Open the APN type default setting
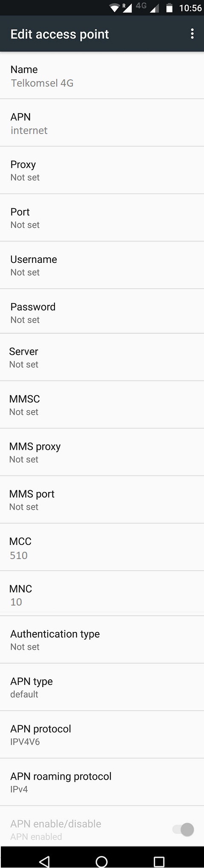This screenshot has width=204, height=868. pos(102,687)
